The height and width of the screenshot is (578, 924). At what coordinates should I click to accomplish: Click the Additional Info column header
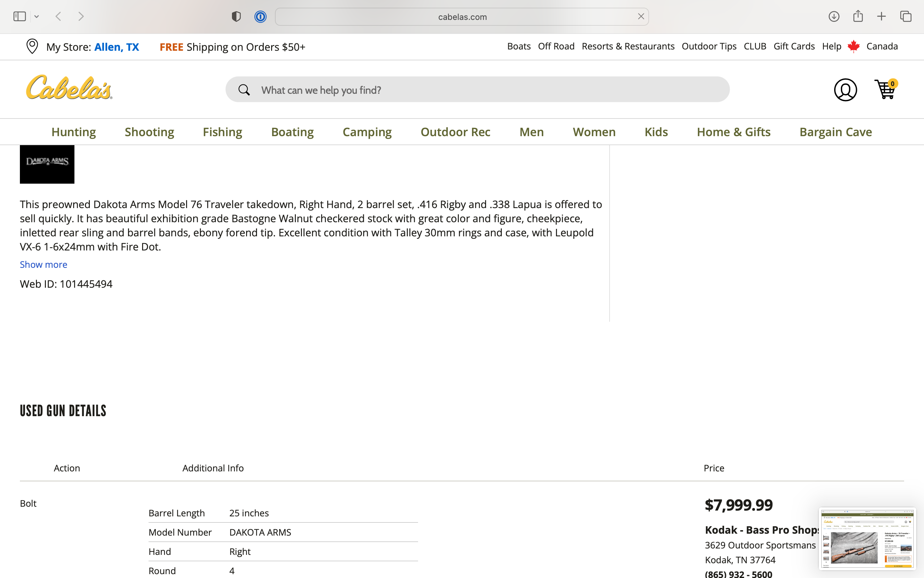click(x=213, y=468)
